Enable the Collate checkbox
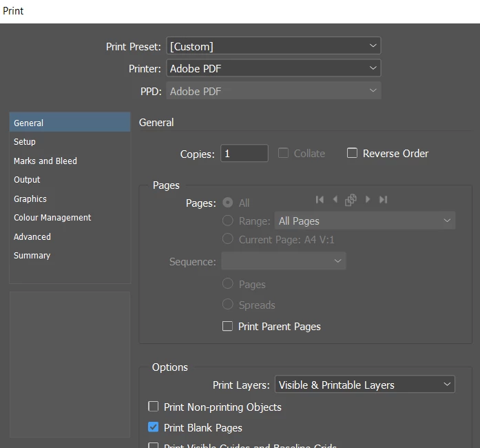Viewport: 480px width, 448px height. point(283,152)
